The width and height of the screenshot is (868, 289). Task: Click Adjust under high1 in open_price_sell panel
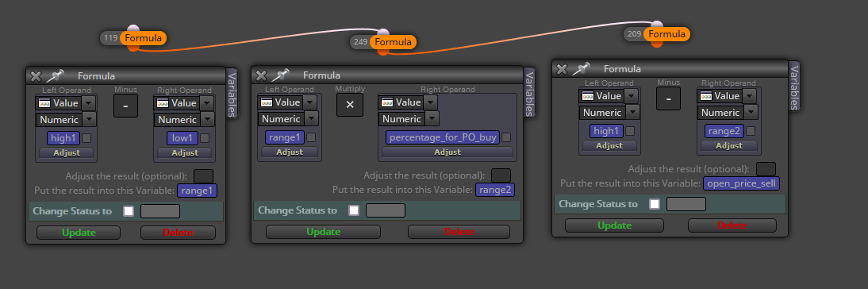click(x=609, y=145)
